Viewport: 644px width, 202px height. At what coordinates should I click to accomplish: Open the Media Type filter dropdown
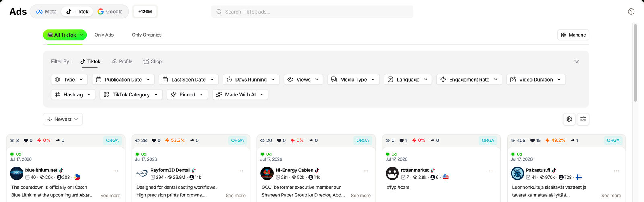click(353, 80)
